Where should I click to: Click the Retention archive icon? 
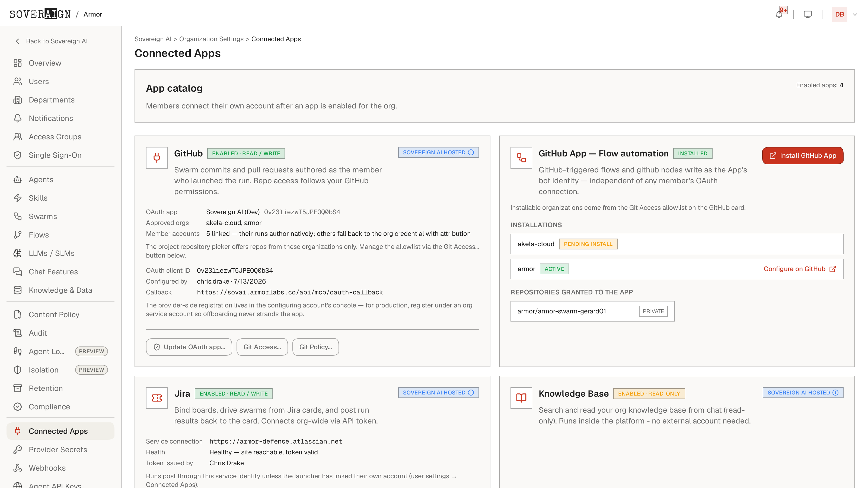(x=18, y=388)
